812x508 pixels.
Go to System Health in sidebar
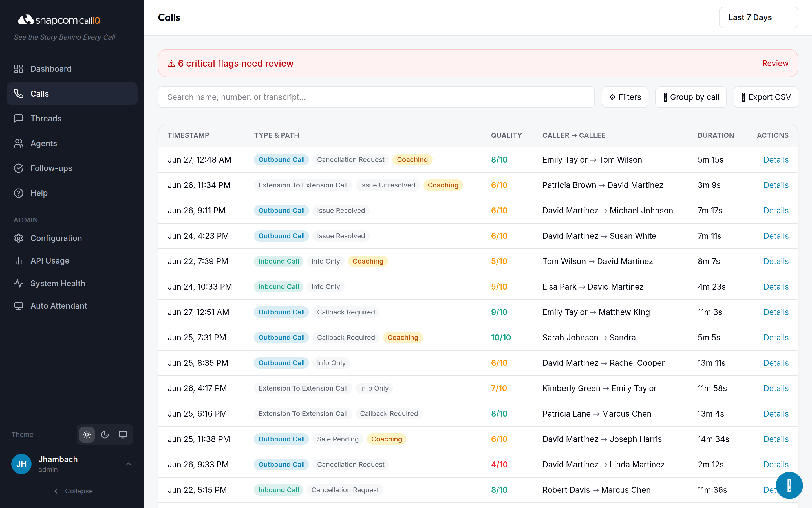click(x=72, y=283)
